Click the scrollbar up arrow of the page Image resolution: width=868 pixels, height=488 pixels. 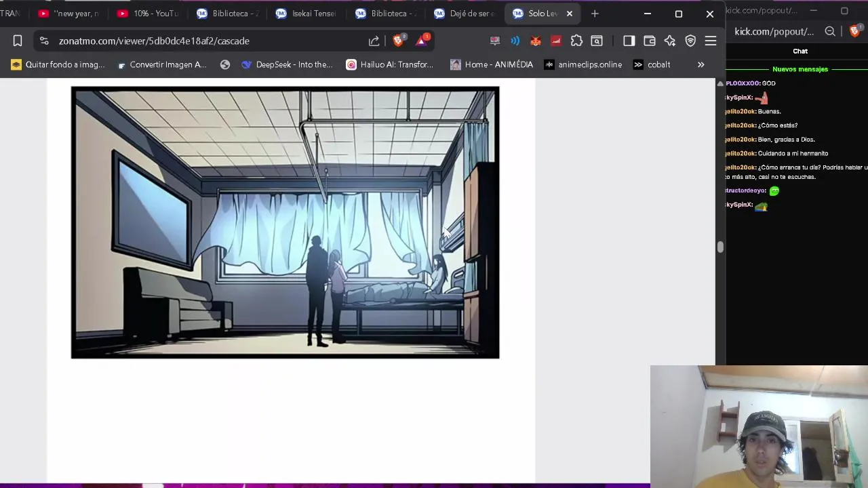720,83
